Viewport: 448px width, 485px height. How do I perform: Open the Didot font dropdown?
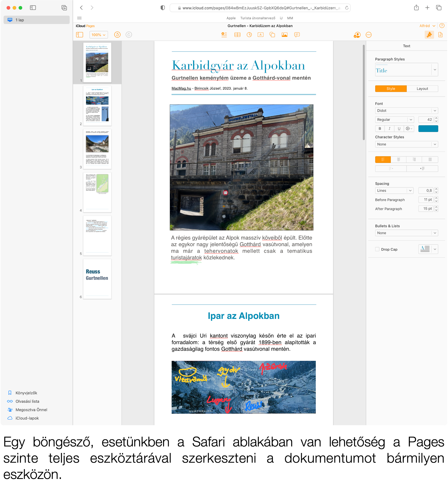[406, 110]
